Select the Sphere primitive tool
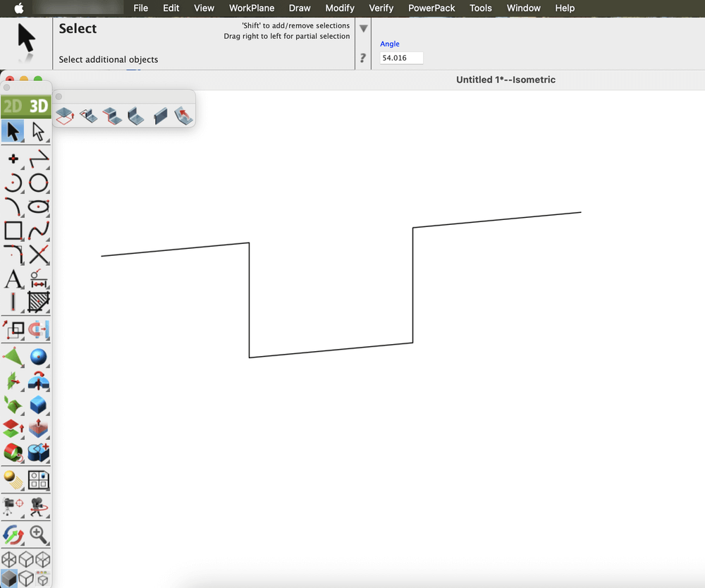The image size is (705, 588). click(39, 357)
